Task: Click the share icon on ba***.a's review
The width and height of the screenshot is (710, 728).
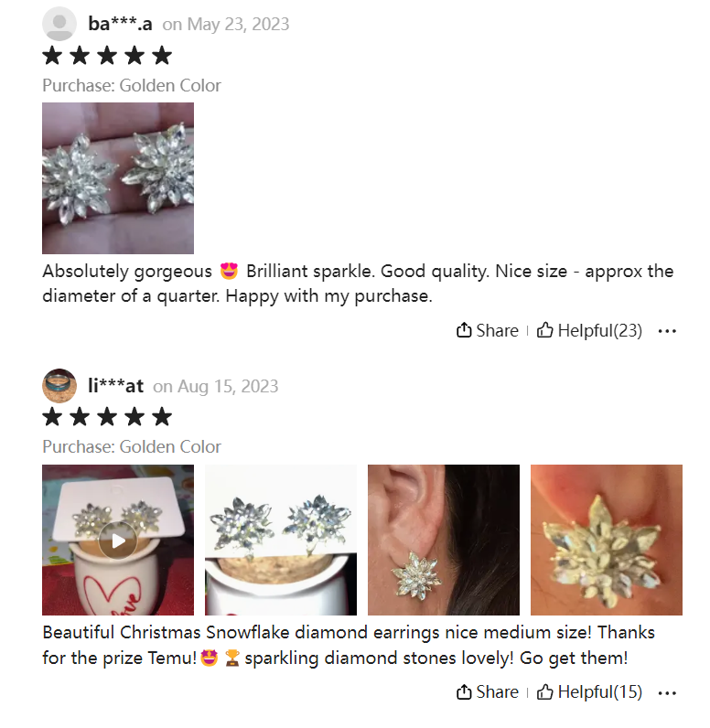Action: pos(464,330)
